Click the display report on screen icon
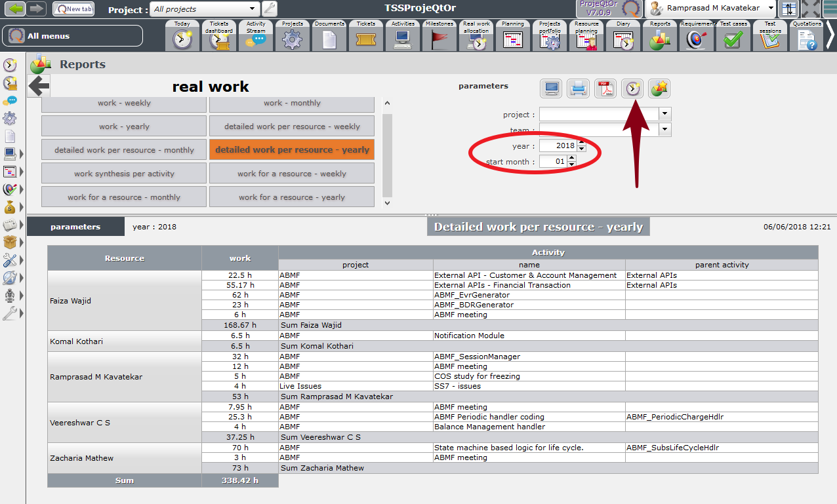This screenshot has width=837, height=504. (552, 88)
